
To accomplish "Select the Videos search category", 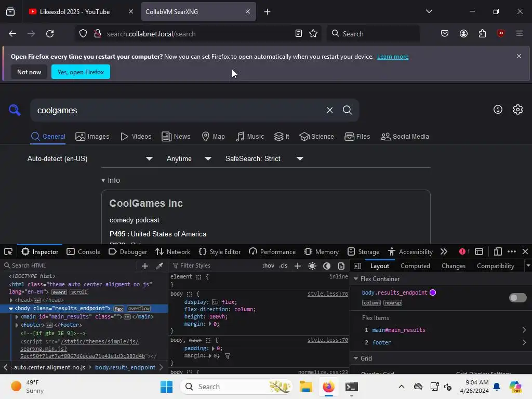I will (136, 137).
